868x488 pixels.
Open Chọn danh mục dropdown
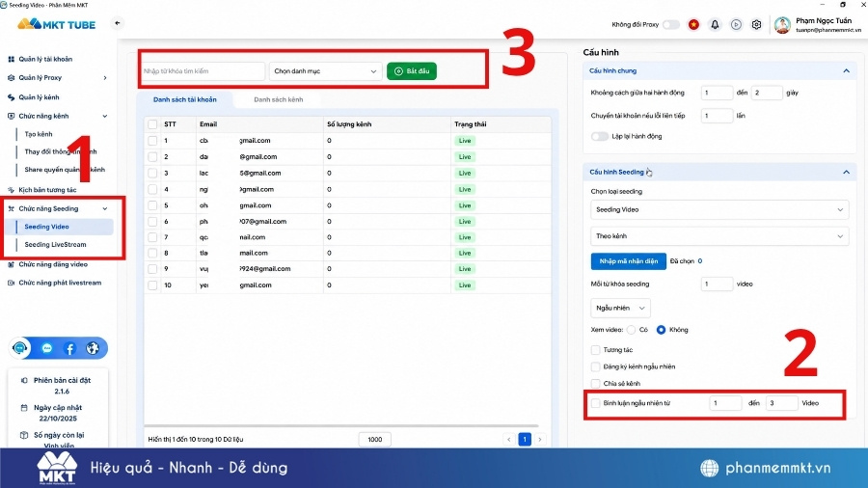[326, 70]
